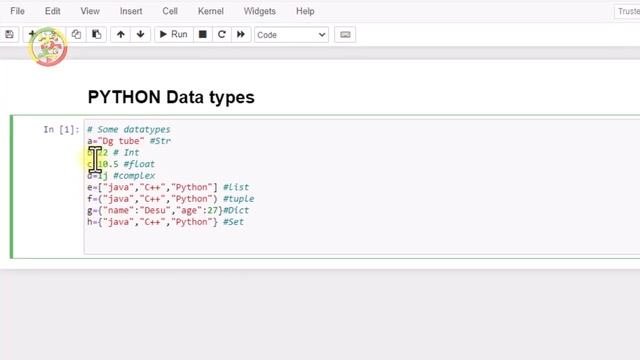Viewport: 640px width, 360px height.
Task: Save and checkpoint the notebook
Action: (x=9, y=35)
